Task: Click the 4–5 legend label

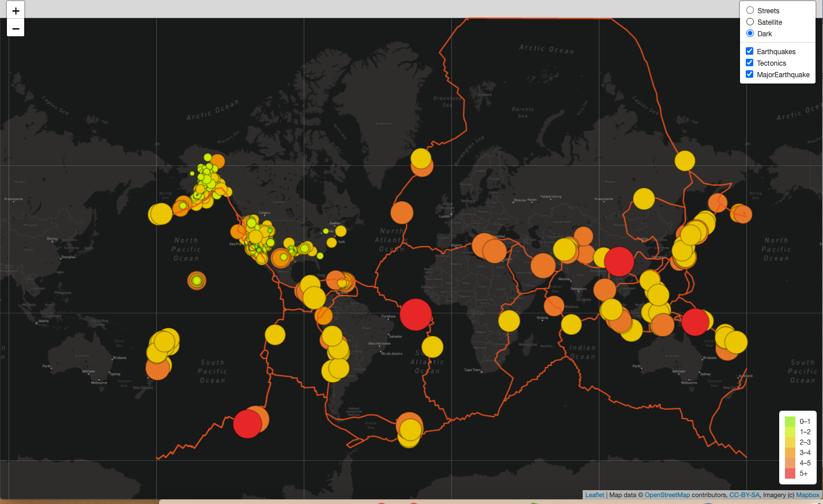Action: 805,463
